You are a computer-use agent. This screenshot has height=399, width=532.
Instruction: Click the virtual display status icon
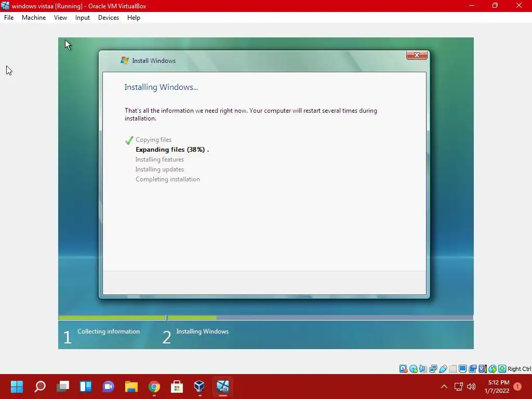coord(462,369)
